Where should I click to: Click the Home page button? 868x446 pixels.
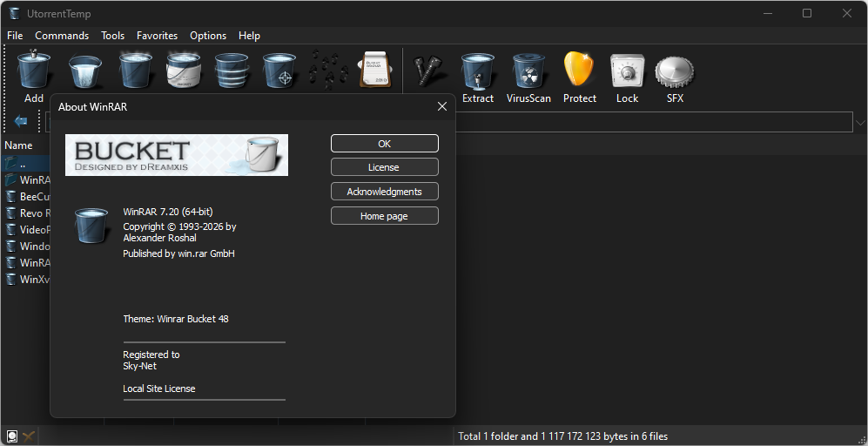click(385, 216)
